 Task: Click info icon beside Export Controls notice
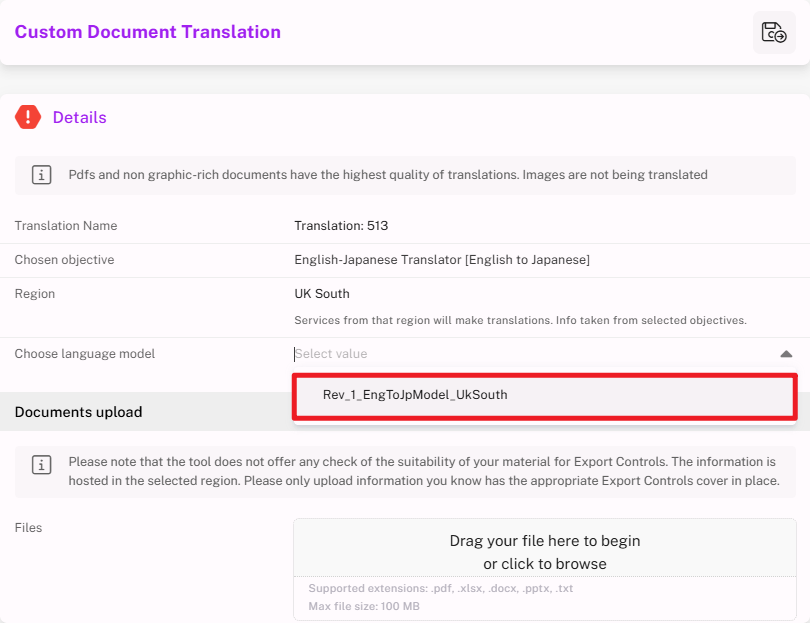[x=42, y=465]
